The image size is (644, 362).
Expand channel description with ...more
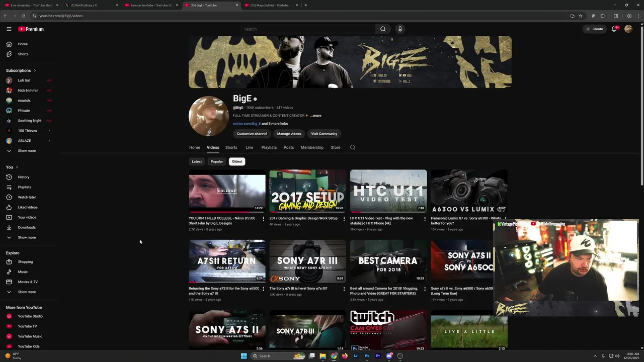pyautogui.click(x=315, y=116)
